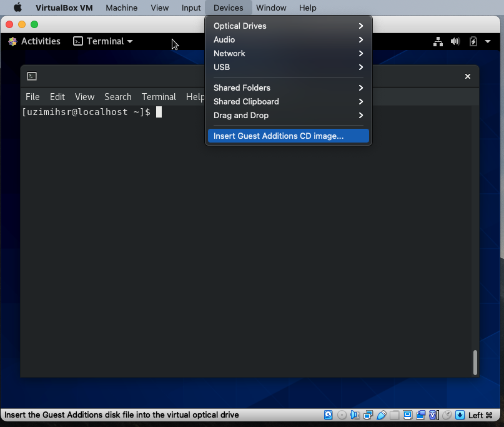Click the guest battery power icon

(x=473, y=41)
